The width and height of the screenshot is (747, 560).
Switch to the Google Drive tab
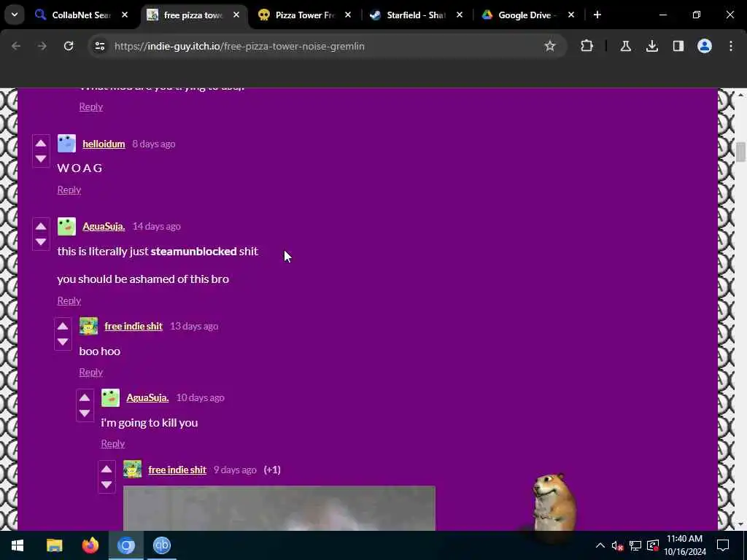point(528,15)
